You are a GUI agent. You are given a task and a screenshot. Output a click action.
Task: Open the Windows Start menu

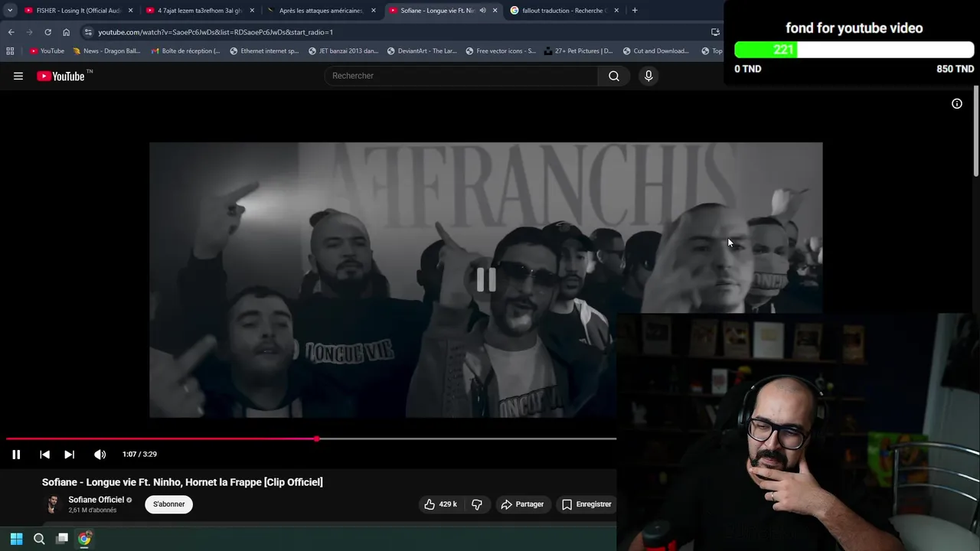(16, 539)
